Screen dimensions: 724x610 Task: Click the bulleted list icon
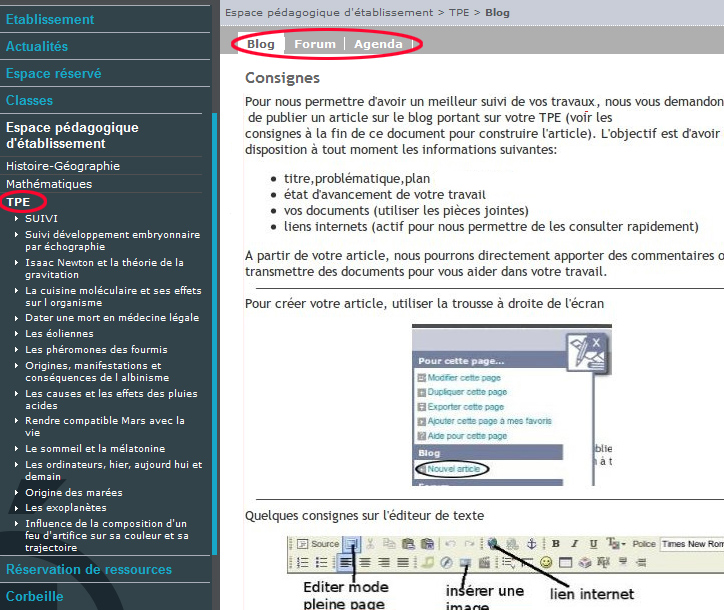pos(321,562)
